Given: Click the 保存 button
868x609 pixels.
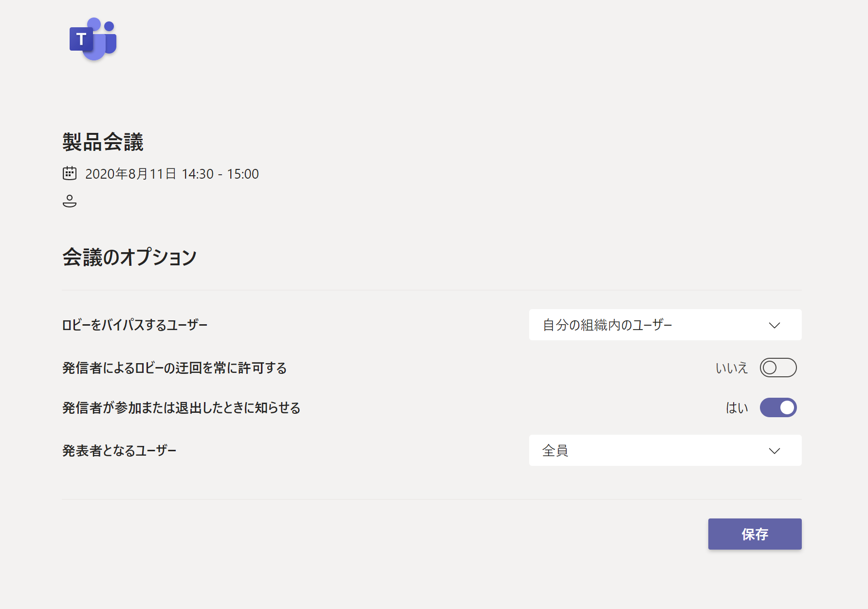Looking at the screenshot, I should [755, 534].
